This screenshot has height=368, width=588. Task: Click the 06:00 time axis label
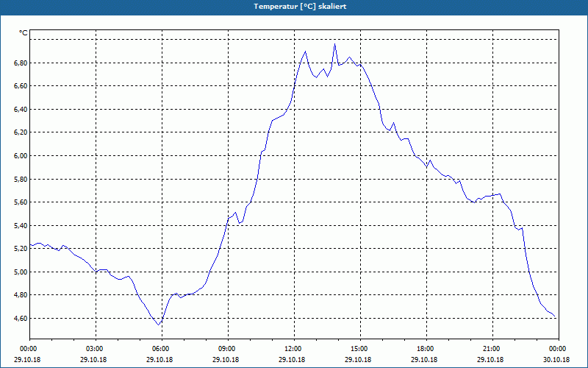[x=162, y=349]
